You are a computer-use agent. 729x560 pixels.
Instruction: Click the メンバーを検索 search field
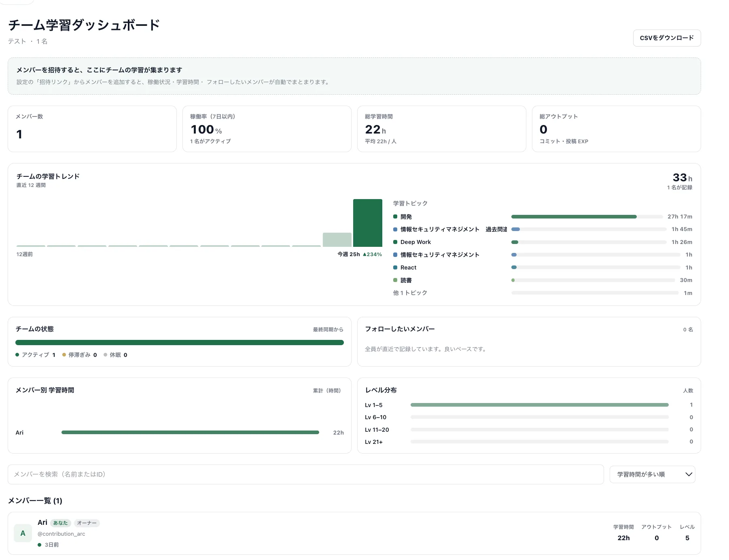[x=305, y=474]
